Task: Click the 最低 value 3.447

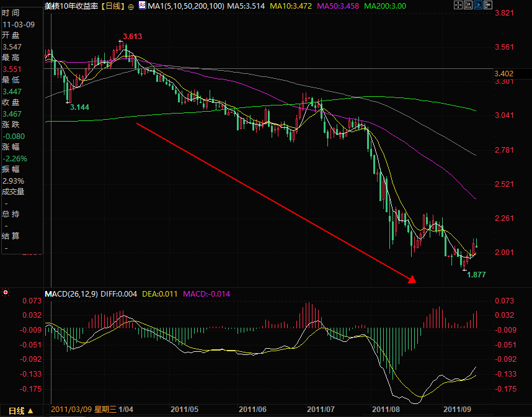Action: click(x=12, y=92)
